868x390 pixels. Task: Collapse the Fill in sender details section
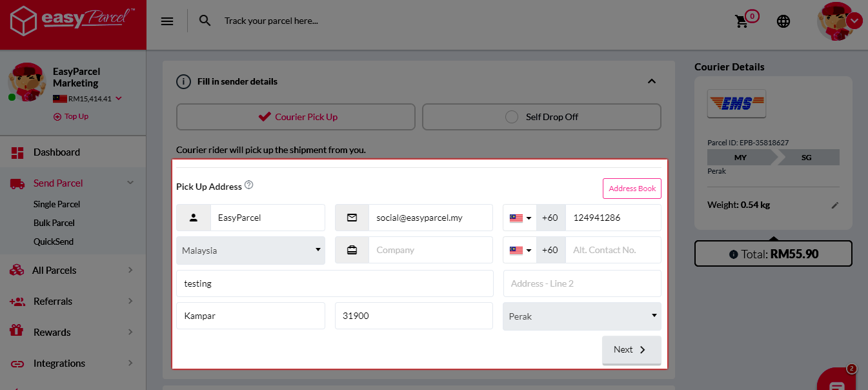[651, 81]
